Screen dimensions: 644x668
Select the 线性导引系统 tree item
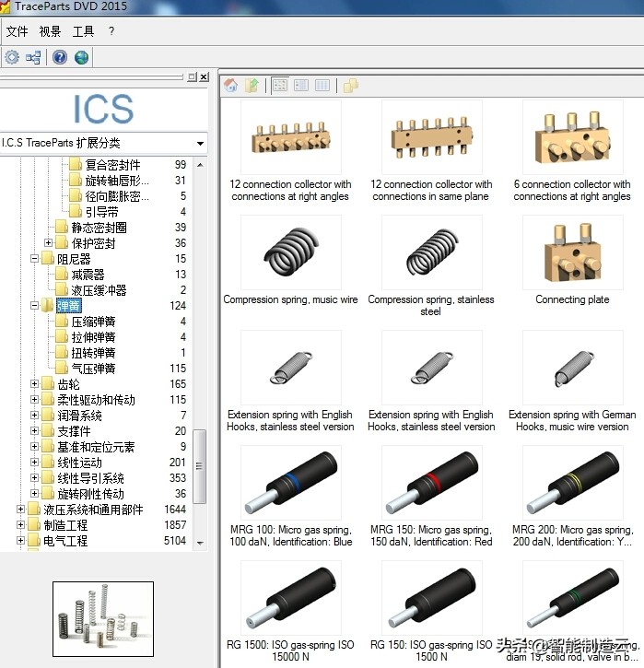click(90, 478)
